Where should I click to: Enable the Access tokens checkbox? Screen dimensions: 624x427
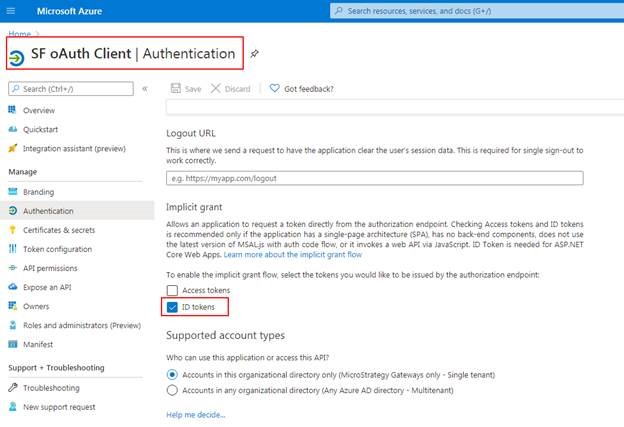click(173, 290)
